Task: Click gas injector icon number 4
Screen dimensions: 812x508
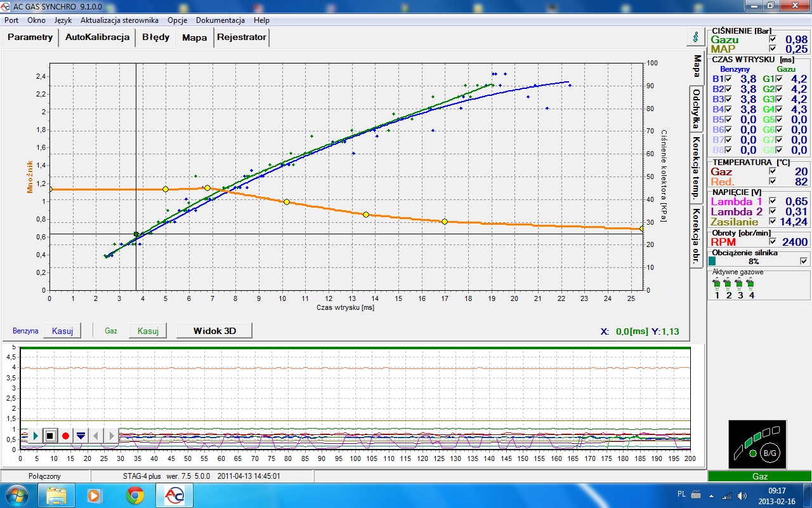Action: 751,283
